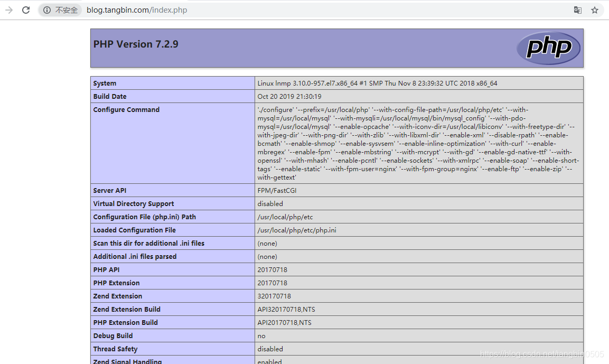Select /usr/local/php/etc/php.ini value
The width and height of the screenshot is (609, 364).
coord(297,230)
